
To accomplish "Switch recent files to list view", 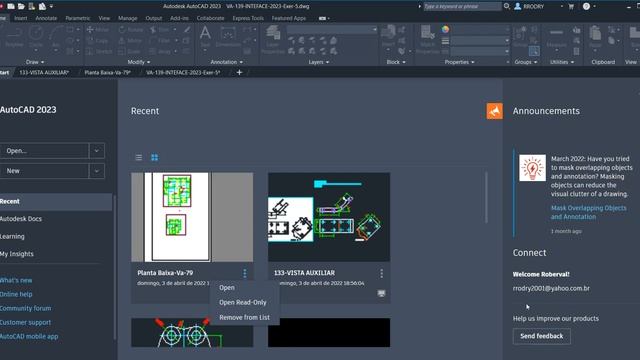I will click(x=139, y=158).
